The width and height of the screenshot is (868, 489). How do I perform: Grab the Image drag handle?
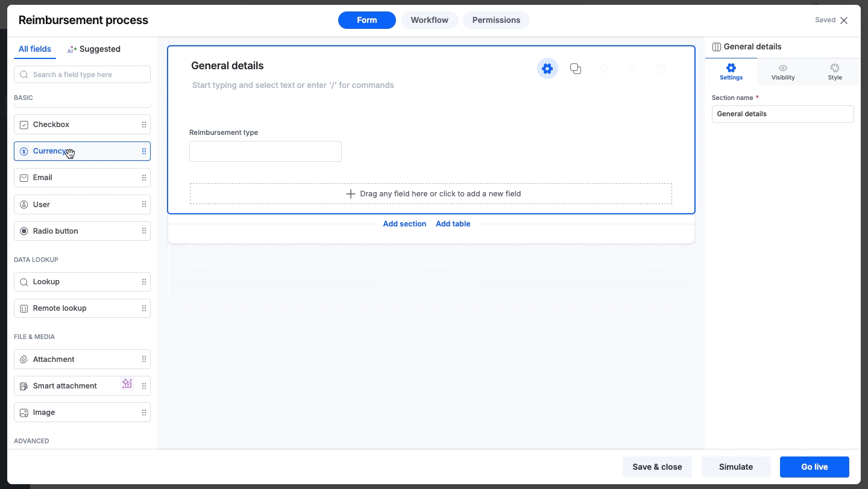[x=144, y=413]
